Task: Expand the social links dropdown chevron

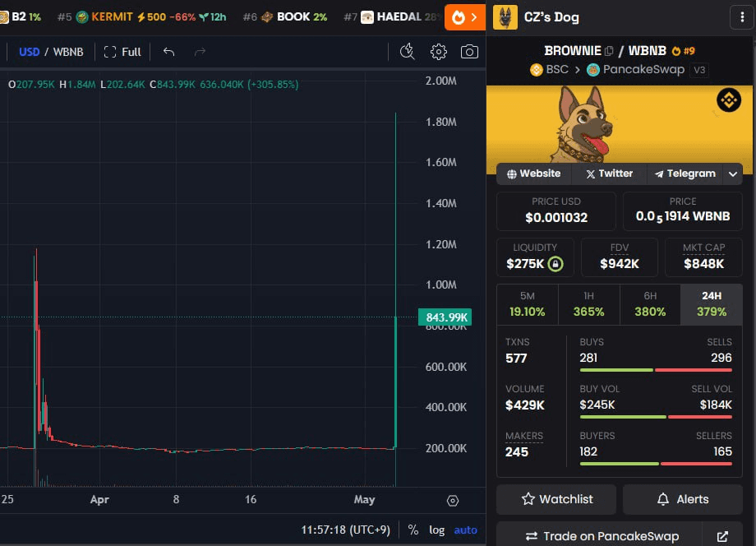Action: click(732, 174)
